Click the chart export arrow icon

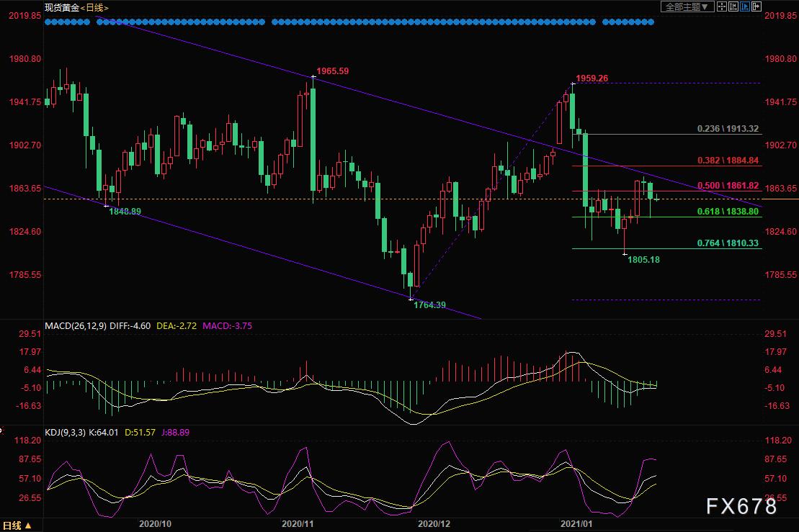pyautogui.click(x=756, y=6)
